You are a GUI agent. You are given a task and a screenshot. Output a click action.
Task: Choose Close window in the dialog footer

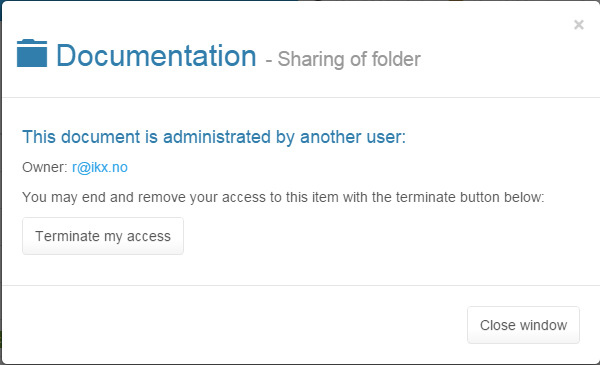pyautogui.click(x=523, y=325)
